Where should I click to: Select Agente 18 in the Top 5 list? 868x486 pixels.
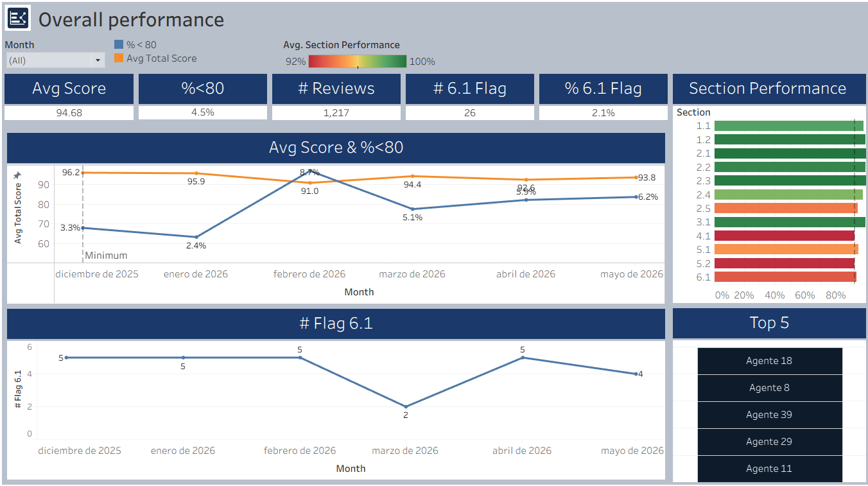coord(770,361)
